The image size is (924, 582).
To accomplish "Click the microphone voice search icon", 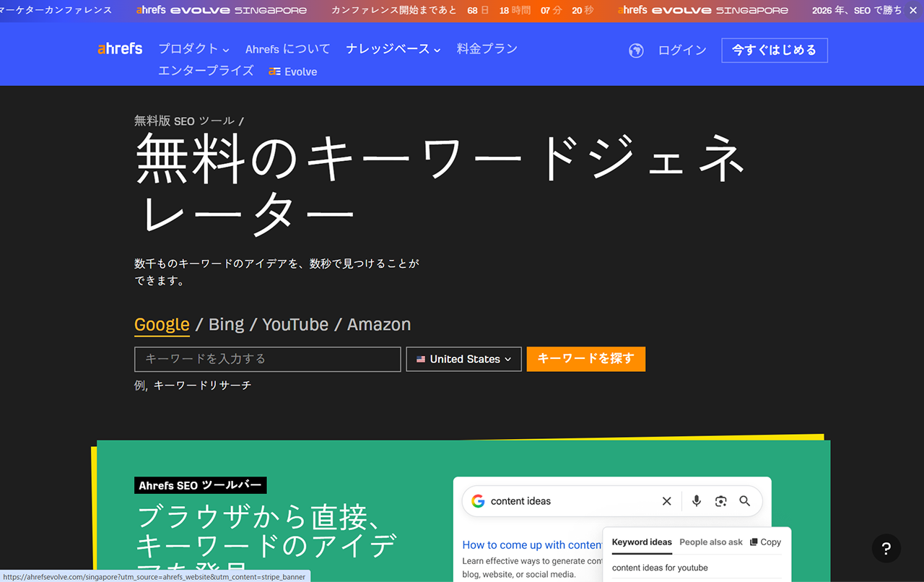I will click(697, 501).
